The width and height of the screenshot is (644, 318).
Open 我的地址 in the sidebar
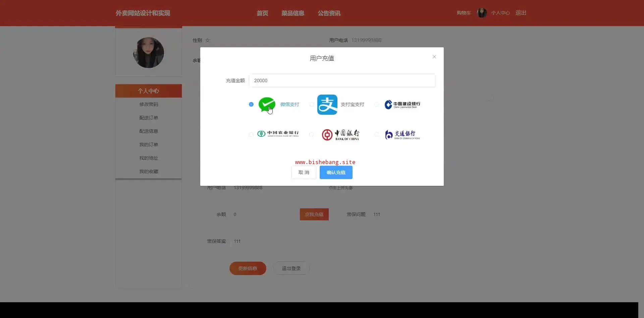(x=149, y=158)
